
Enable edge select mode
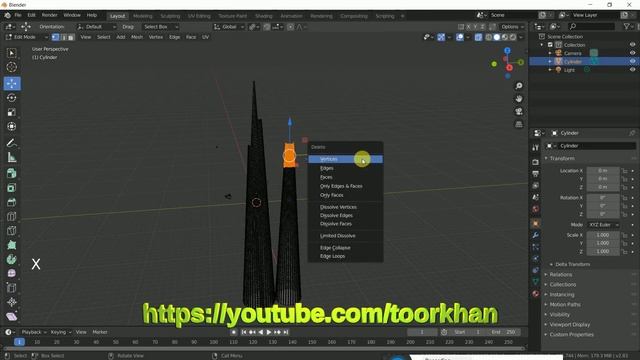pyautogui.click(x=63, y=37)
